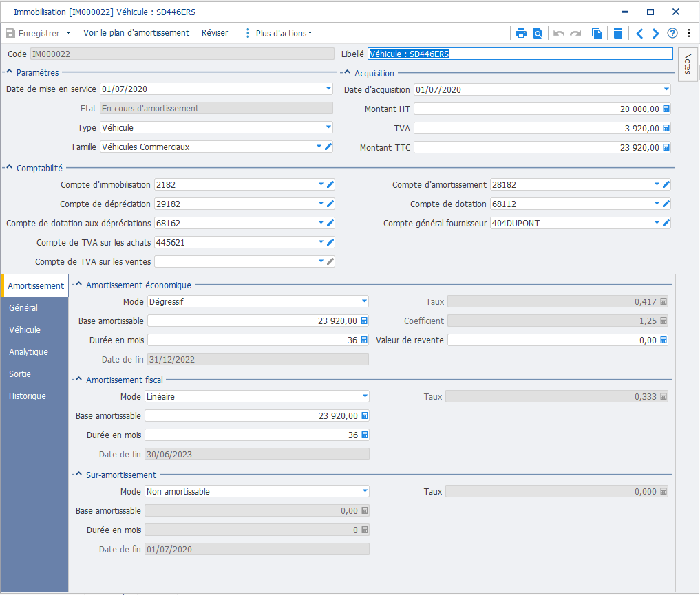The image size is (700, 595).
Task: Edit Compte de dotation 68112 pencil
Action: 666,204
